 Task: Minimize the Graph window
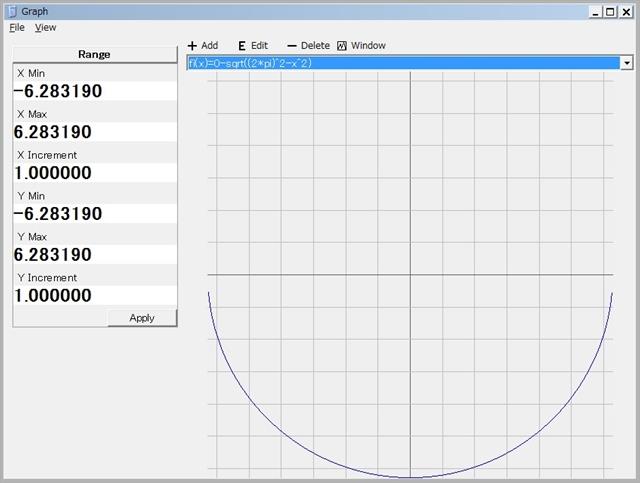pyautogui.click(x=596, y=12)
